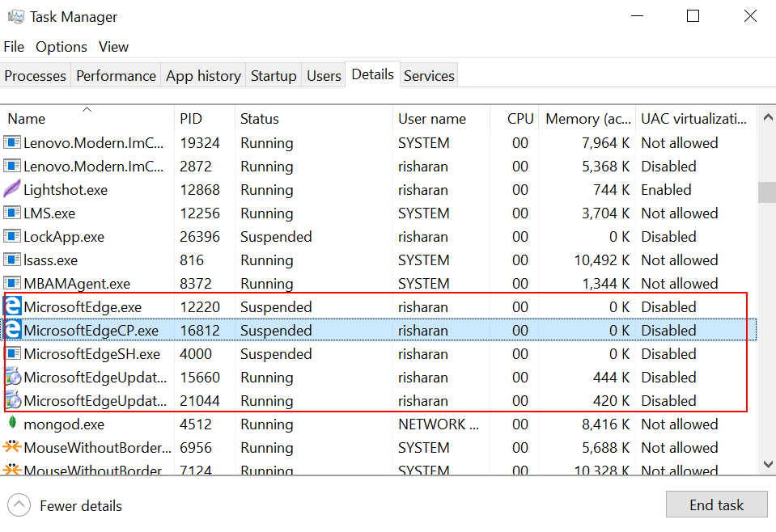The image size is (776, 532).
Task: Click the SYSTEM user name in LMS.exe row
Action: click(424, 213)
